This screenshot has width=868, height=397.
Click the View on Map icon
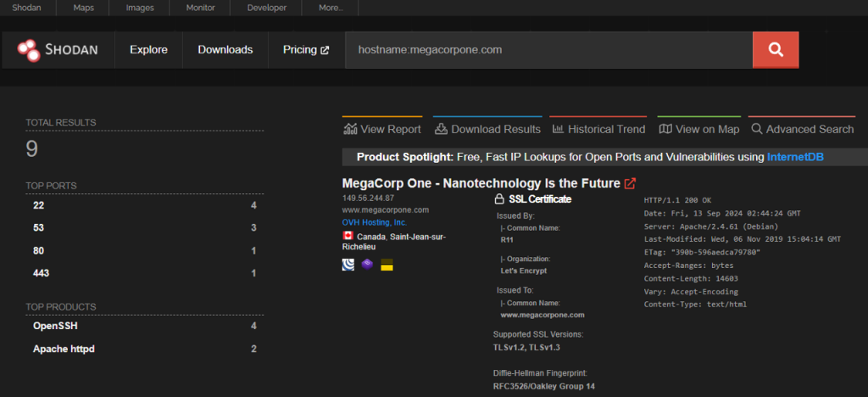pyautogui.click(x=665, y=129)
